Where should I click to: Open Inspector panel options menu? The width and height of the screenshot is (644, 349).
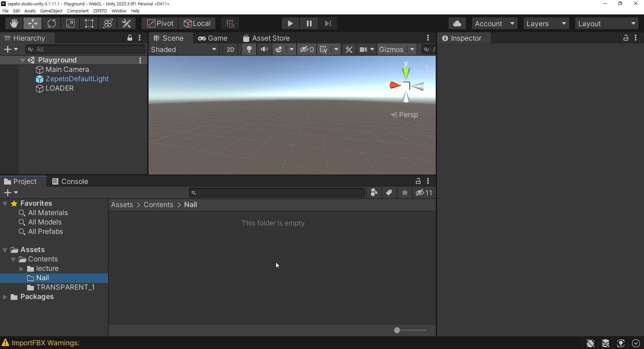click(x=636, y=38)
